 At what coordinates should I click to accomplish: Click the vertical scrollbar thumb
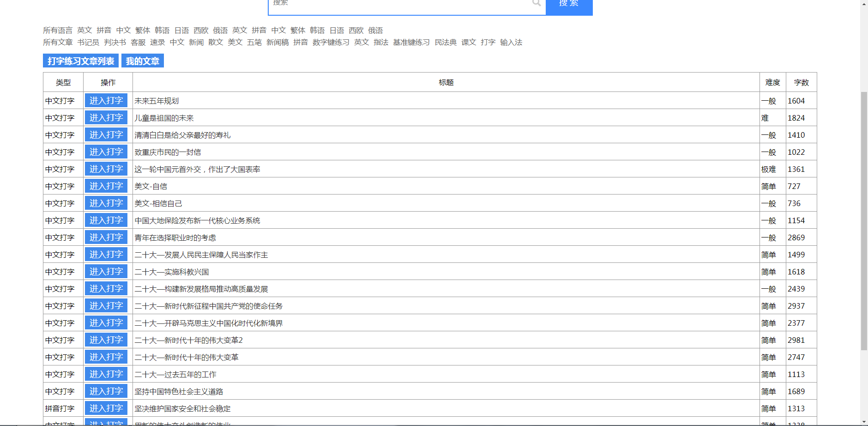[x=864, y=221]
